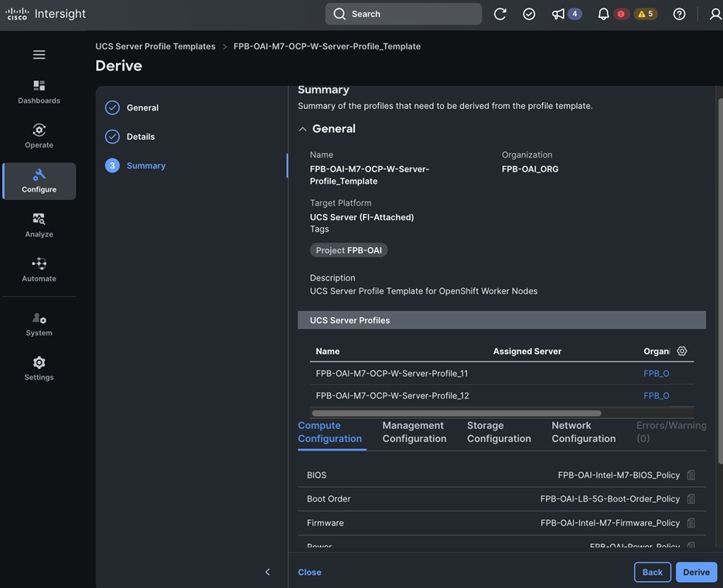Image resolution: width=723 pixels, height=588 pixels.
Task: Click the FPB-OAI_ORG organization value
Action: tap(530, 169)
